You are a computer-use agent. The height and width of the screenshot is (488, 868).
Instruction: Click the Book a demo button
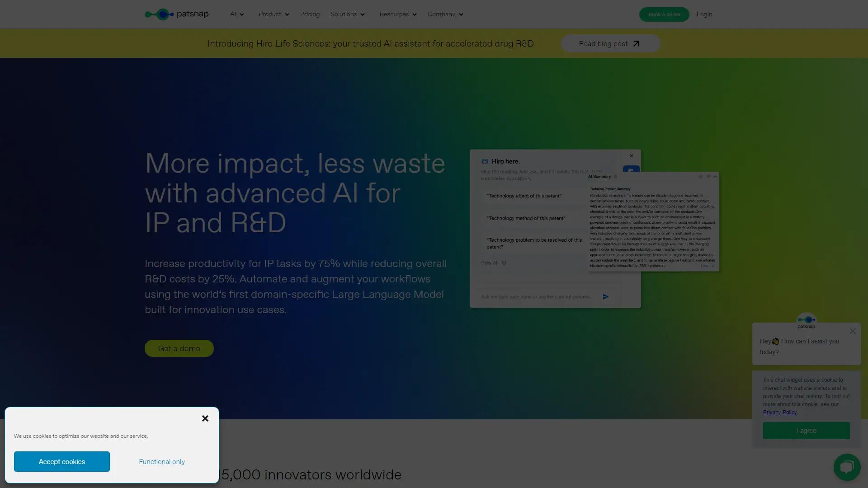coord(664,14)
